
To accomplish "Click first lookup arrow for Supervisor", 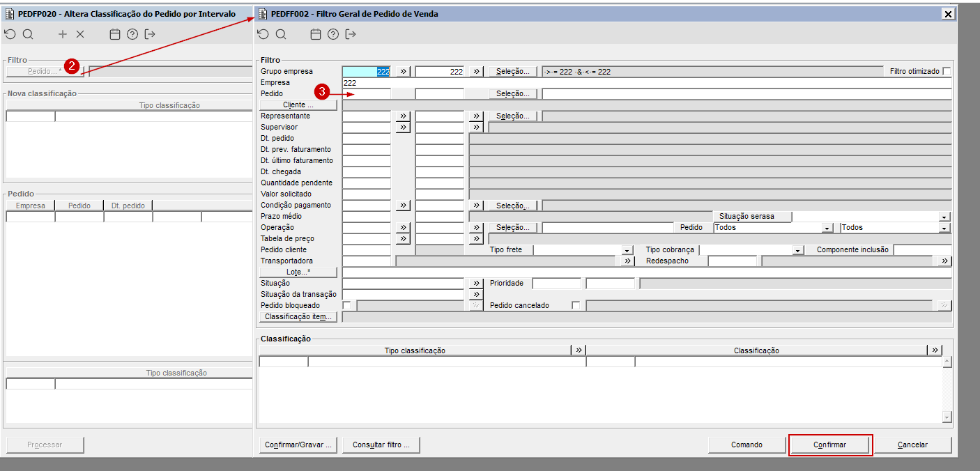I will [x=403, y=127].
